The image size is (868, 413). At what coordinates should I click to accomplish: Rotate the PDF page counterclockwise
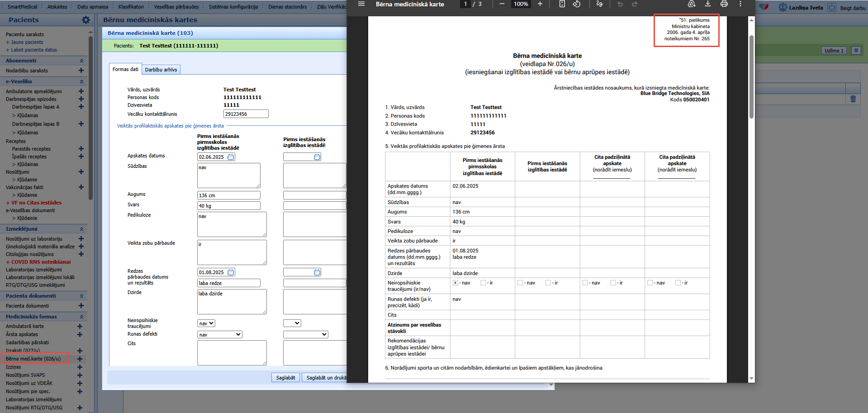click(577, 4)
